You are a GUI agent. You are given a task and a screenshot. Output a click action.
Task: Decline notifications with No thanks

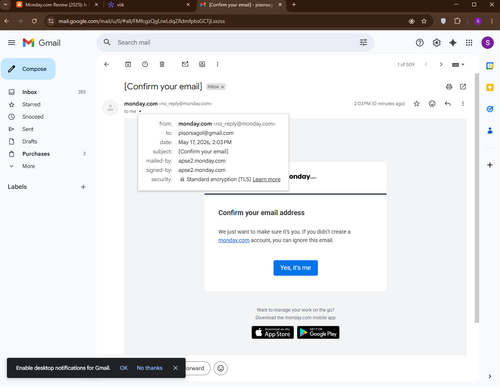pos(149,368)
